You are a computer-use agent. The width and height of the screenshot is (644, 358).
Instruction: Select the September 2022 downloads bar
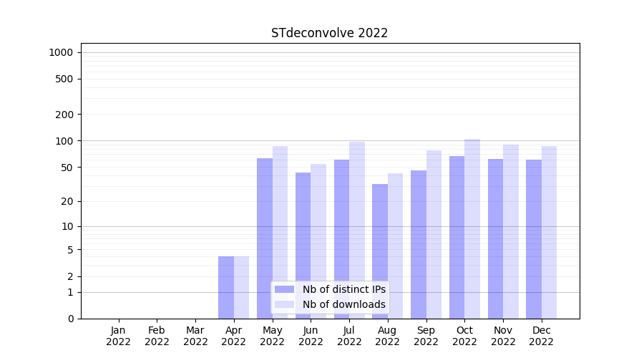[434, 234]
